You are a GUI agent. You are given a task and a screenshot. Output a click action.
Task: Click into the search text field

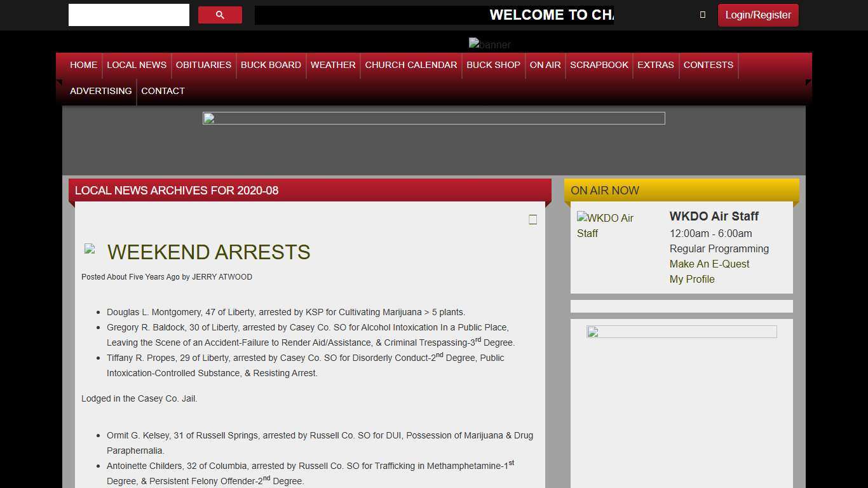129,15
